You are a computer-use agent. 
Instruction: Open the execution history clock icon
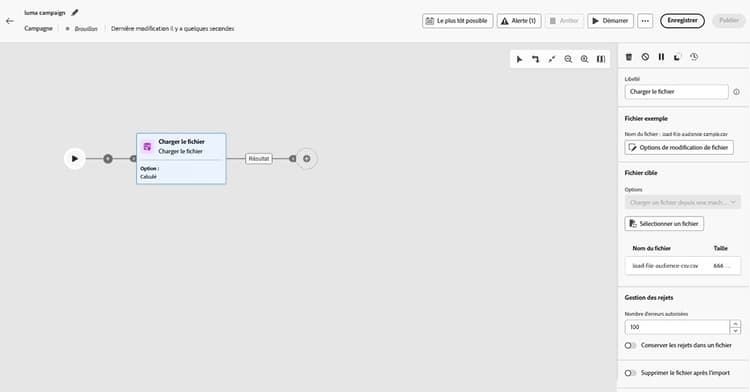point(694,57)
